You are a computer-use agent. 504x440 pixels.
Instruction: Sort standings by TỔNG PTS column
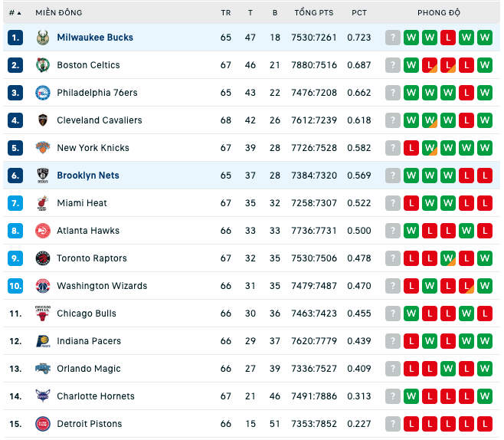tap(314, 13)
